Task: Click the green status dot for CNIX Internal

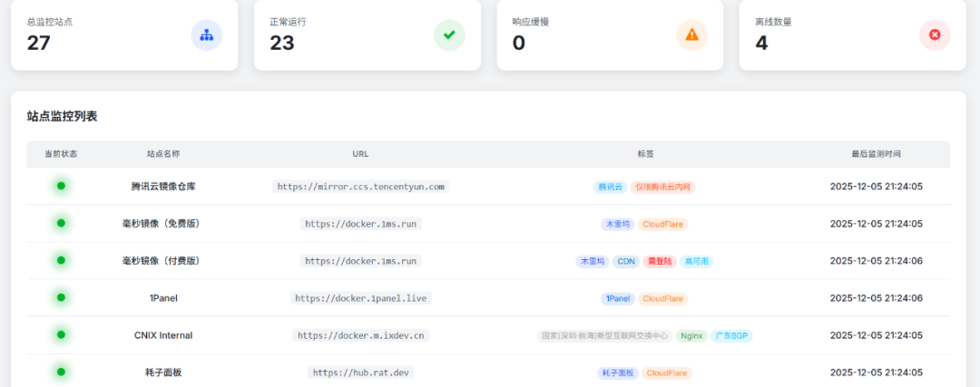Action: (x=61, y=335)
